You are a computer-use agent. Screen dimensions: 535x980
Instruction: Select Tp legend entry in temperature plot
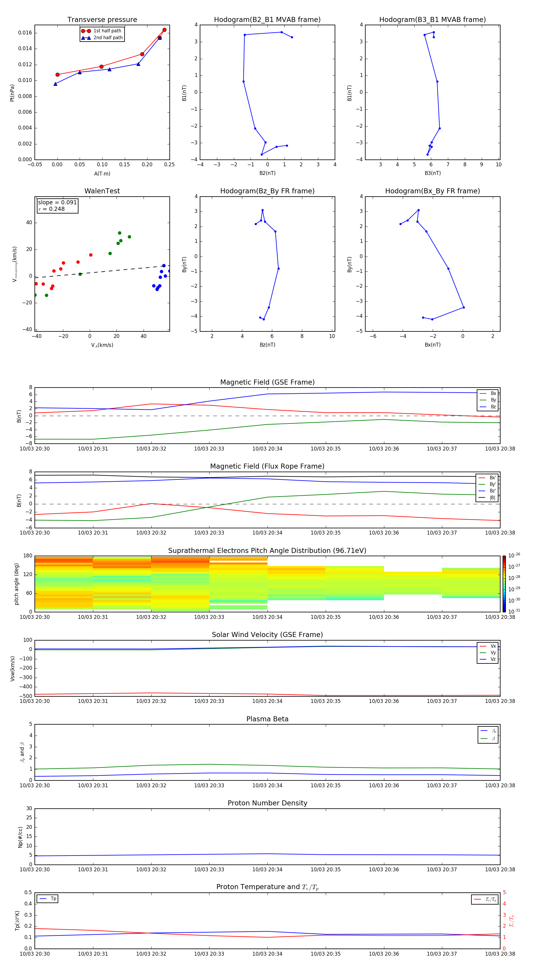(x=48, y=899)
